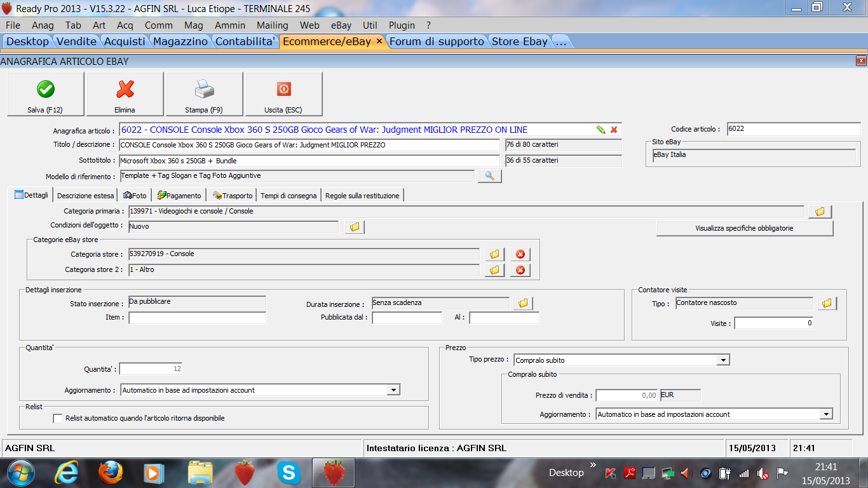Close the Ecommerce/eBay tab with its X
The width and height of the screenshot is (868, 488).
point(379,41)
